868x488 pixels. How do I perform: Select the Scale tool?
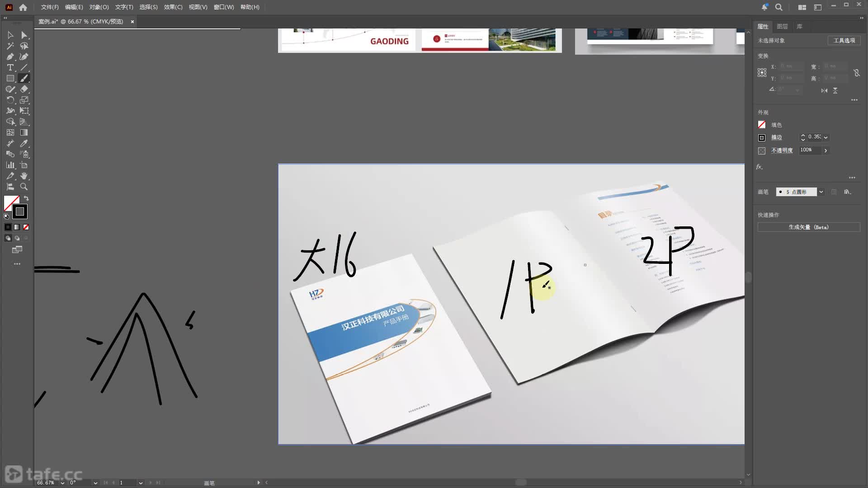24,100
